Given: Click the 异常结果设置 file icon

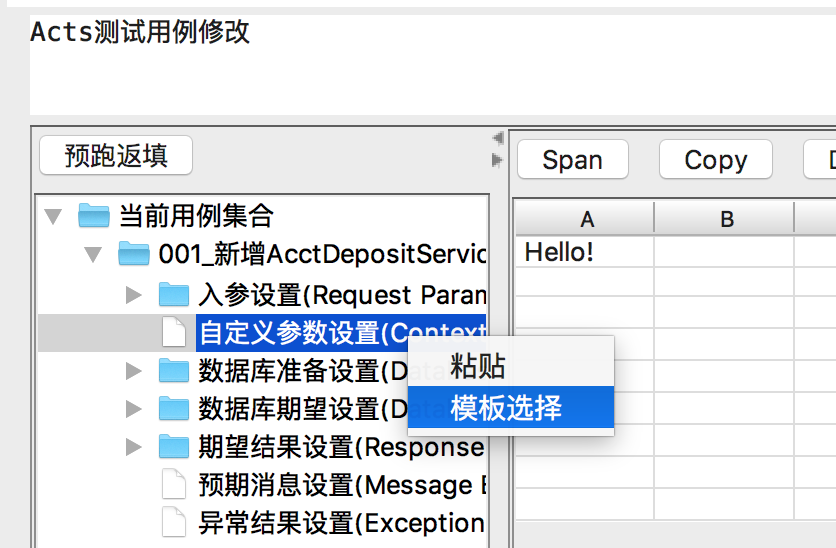Looking at the screenshot, I should (x=174, y=522).
